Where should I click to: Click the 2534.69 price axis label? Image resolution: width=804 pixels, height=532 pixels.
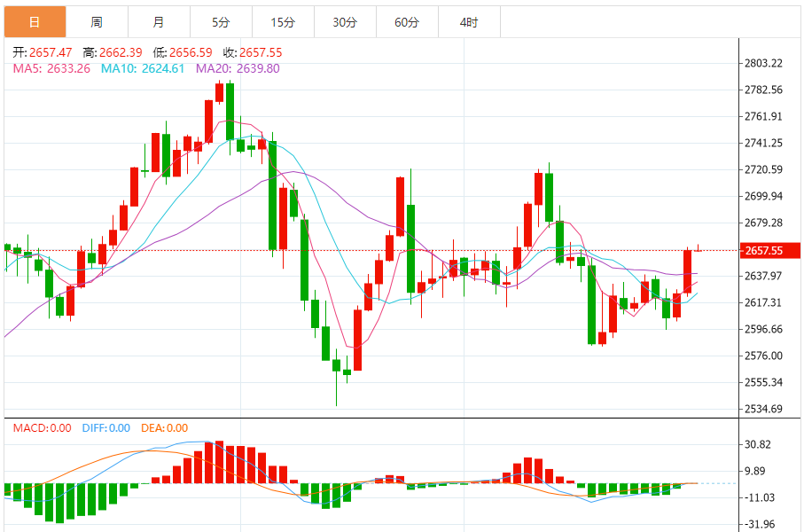[763, 409]
